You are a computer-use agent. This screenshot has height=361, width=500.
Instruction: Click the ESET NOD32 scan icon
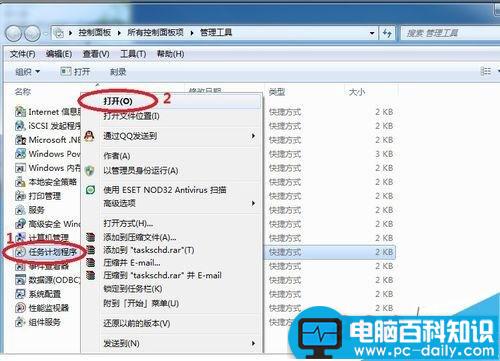[90, 190]
